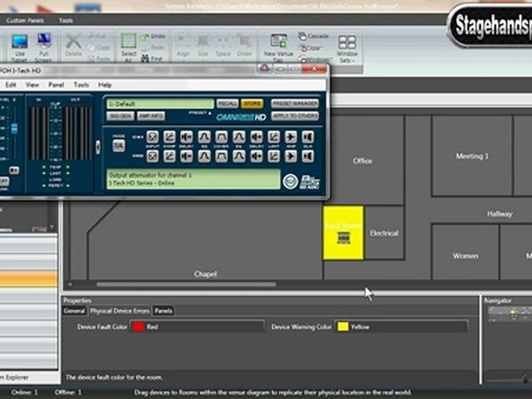Screen dimensions: 532x399
Task: Open Help menu in I-Tech HD window
Action: point(105,84)
